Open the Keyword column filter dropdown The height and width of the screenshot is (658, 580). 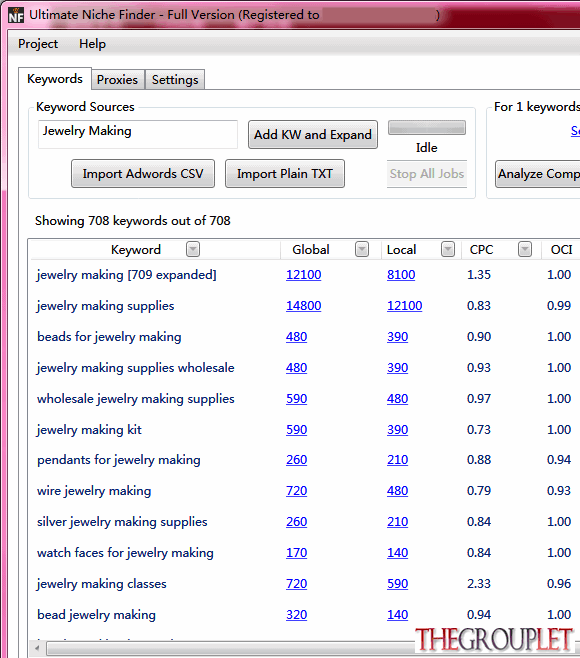[x=193, y=249]
